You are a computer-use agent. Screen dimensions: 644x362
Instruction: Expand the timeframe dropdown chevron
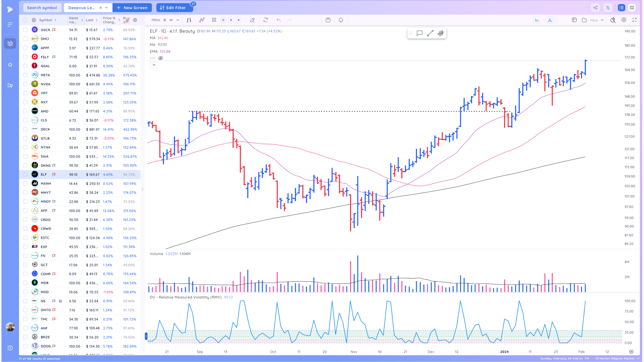click(178, 20)
